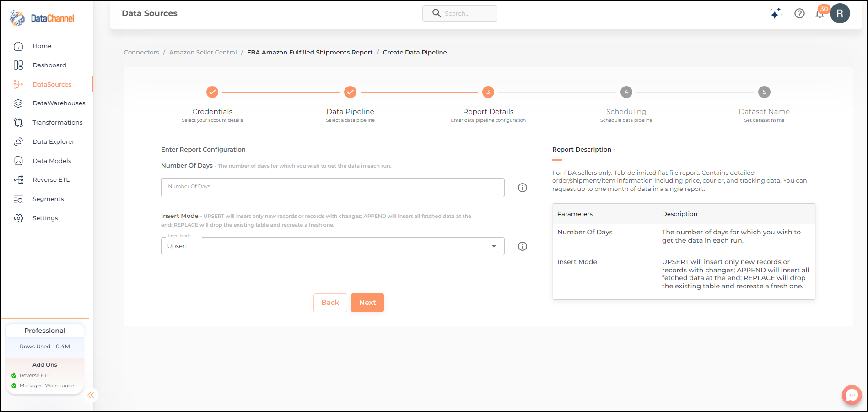Open the Dashboard icon in sidebar

click(x=18, y=65)
